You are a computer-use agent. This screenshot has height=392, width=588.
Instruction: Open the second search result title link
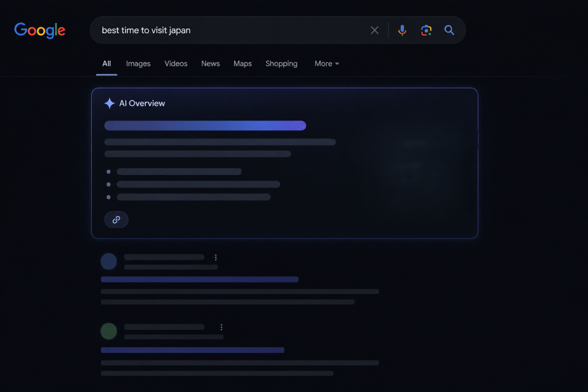tap(192, 350)
